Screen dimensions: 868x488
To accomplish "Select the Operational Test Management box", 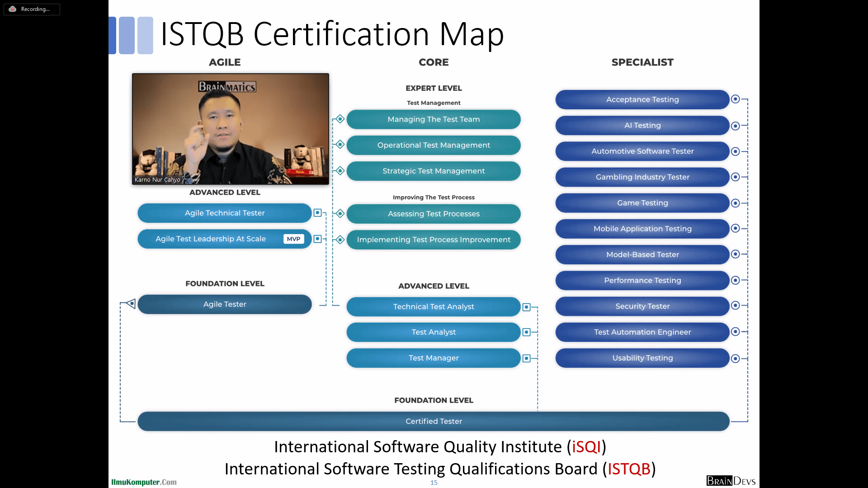I will click(x=433, y=145).
